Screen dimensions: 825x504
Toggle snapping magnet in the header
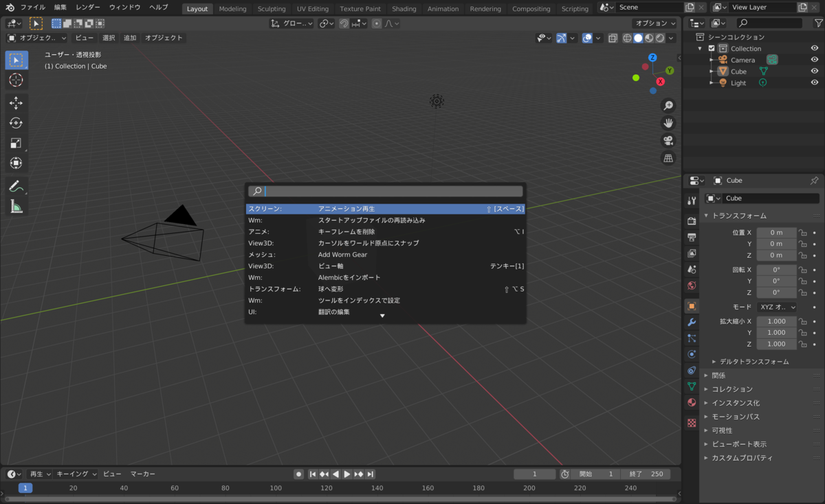pos(344,23)
